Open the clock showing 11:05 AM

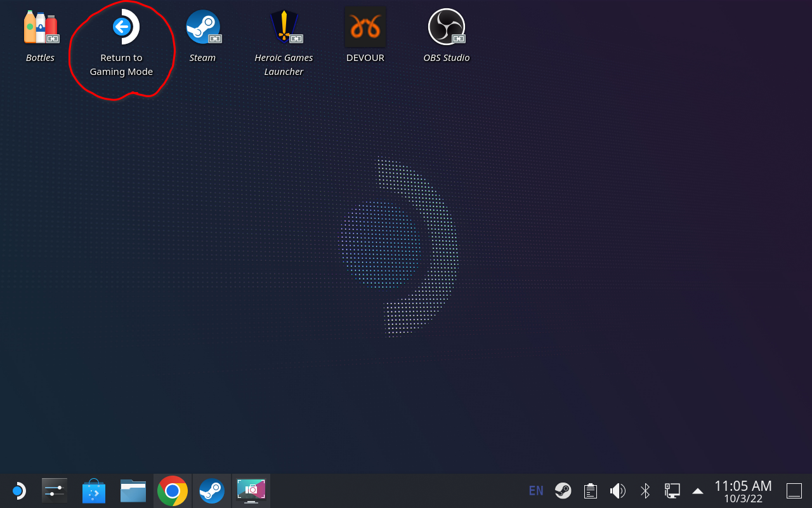pyautogui.click(x=743, y=491)
